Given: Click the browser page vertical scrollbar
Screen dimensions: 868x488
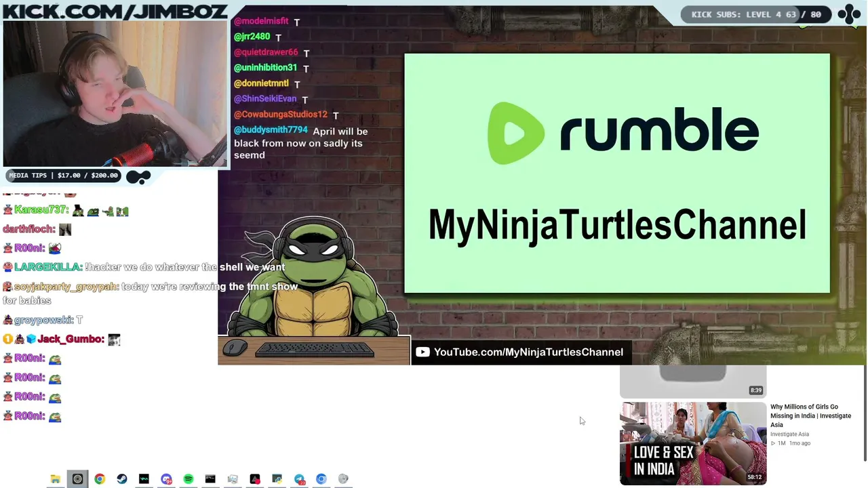Looking at the screenshot, I should click(865, 413).
